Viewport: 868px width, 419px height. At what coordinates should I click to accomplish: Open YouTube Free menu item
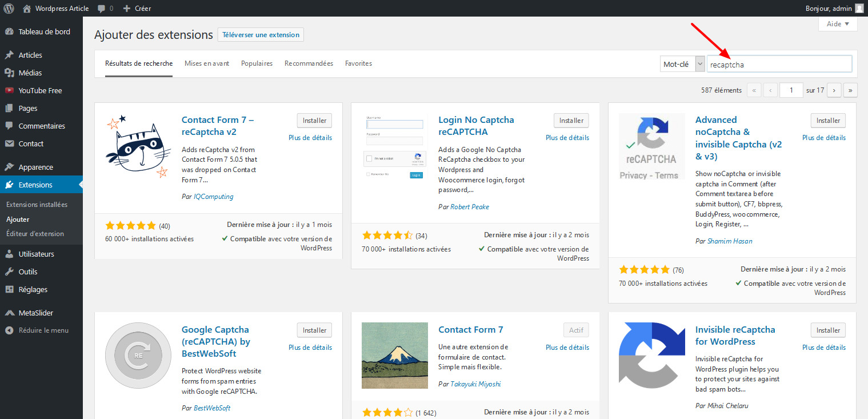pyautogui.click(x=41, y=90)
